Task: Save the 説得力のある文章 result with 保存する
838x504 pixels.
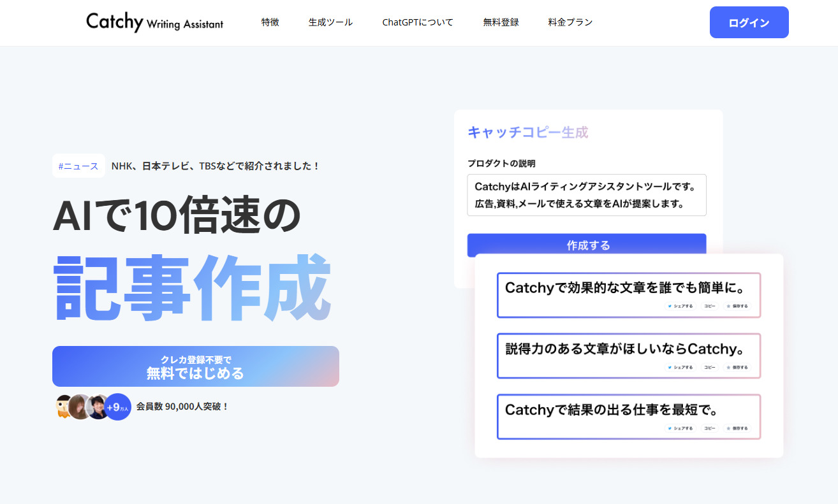Action: pos(737,367)
